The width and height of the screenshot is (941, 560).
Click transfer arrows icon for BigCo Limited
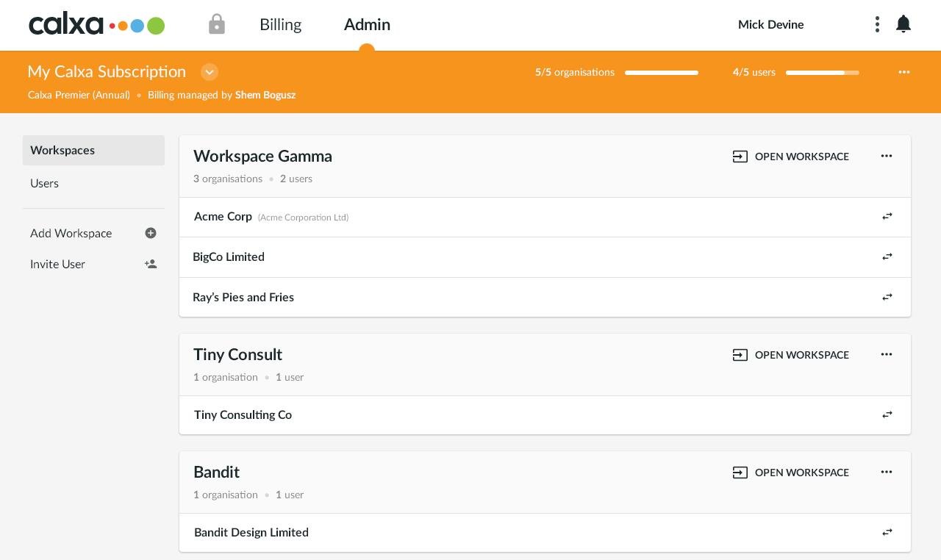click(887, 257)
